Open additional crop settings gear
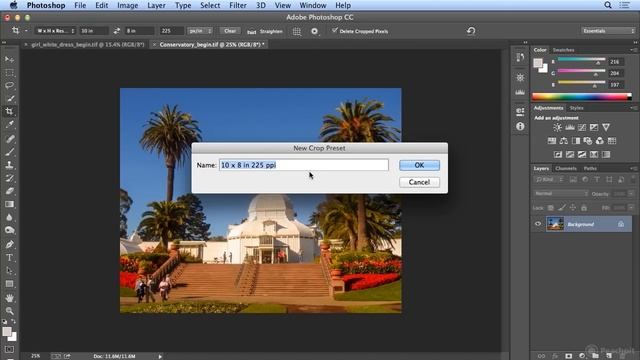The height and width of the screenshot is (360, 640). click(x=314, y=31)
